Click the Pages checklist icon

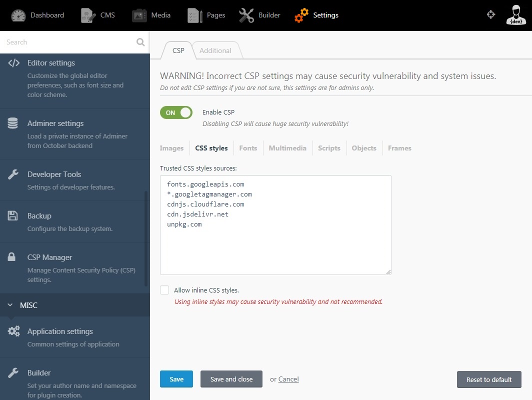[195, 15]
